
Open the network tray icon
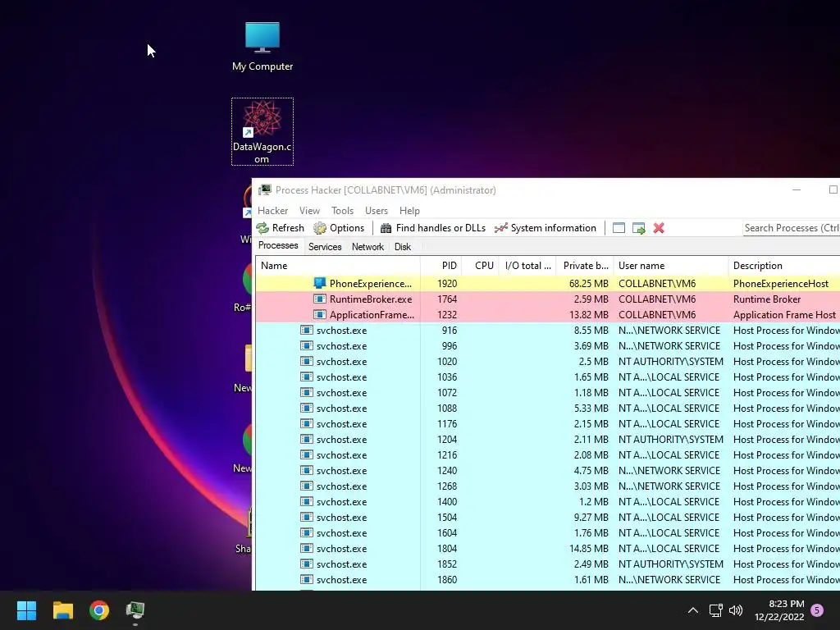pyautogui.click(x=715, y=610)
